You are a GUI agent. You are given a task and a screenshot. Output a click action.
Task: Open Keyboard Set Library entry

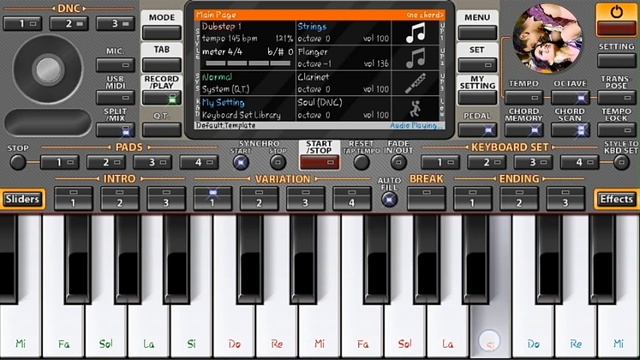(241, 115)
